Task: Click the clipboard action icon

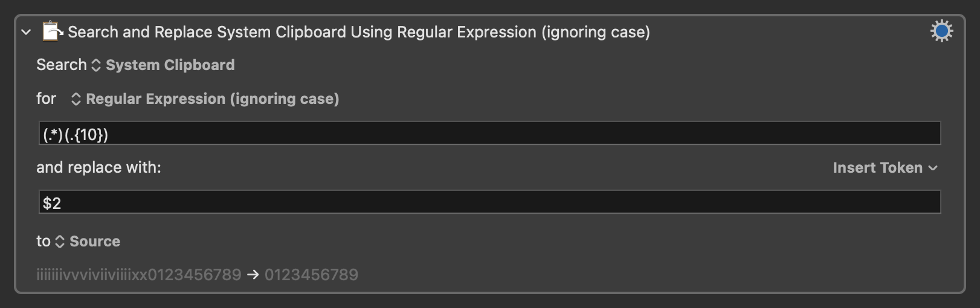Action: (x=52, y=31)
